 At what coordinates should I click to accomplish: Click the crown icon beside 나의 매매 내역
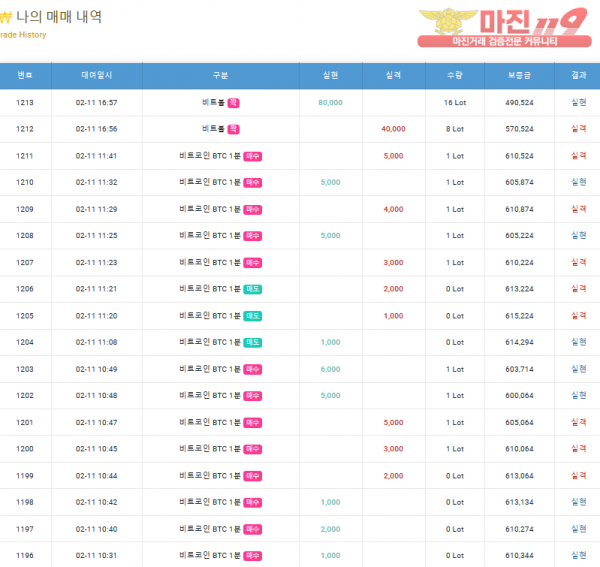pos(5,17)
